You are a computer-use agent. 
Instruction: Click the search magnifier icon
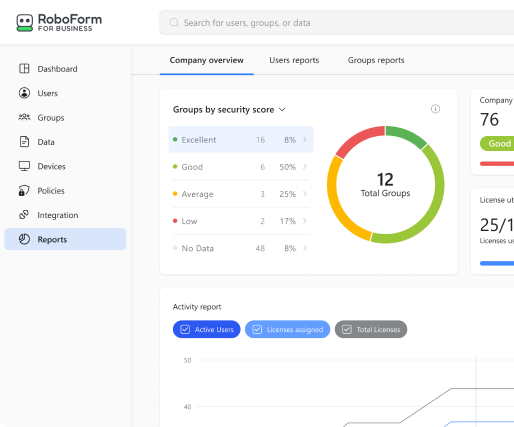tap(174, 23)
